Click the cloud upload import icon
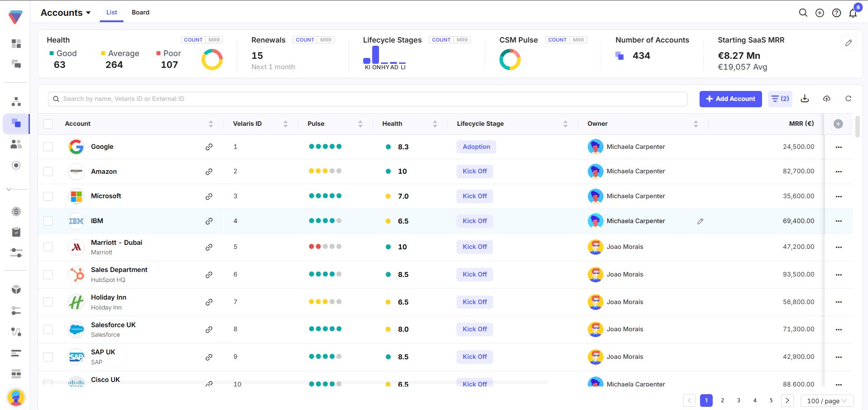Viewport: 868px width, 410px height. [827, 99]
